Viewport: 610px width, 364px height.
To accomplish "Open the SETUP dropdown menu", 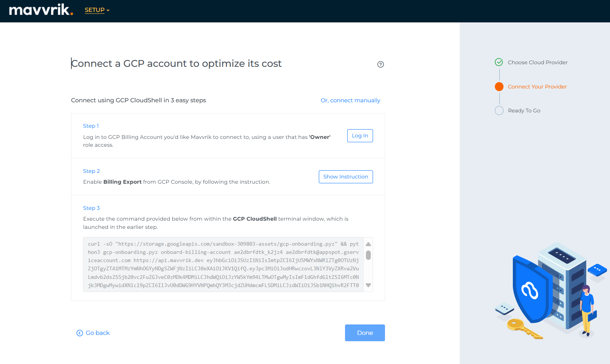I will click(x=97, y=10).
